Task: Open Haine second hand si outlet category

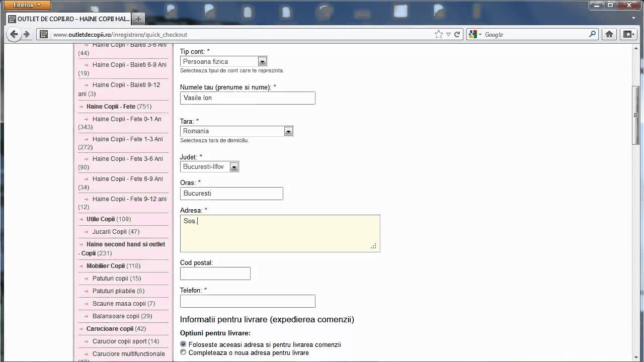Action: click(x=121, y=249)
